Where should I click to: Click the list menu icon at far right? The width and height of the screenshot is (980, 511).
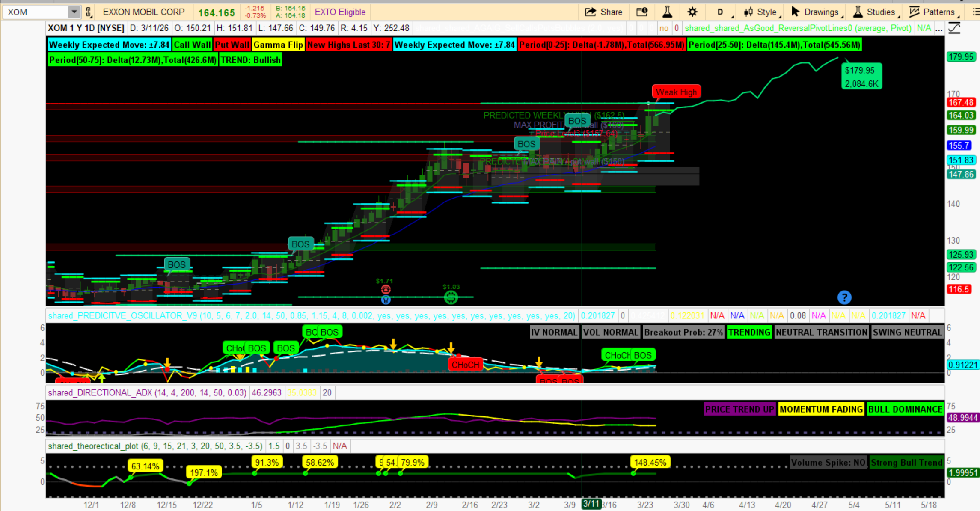975,12
